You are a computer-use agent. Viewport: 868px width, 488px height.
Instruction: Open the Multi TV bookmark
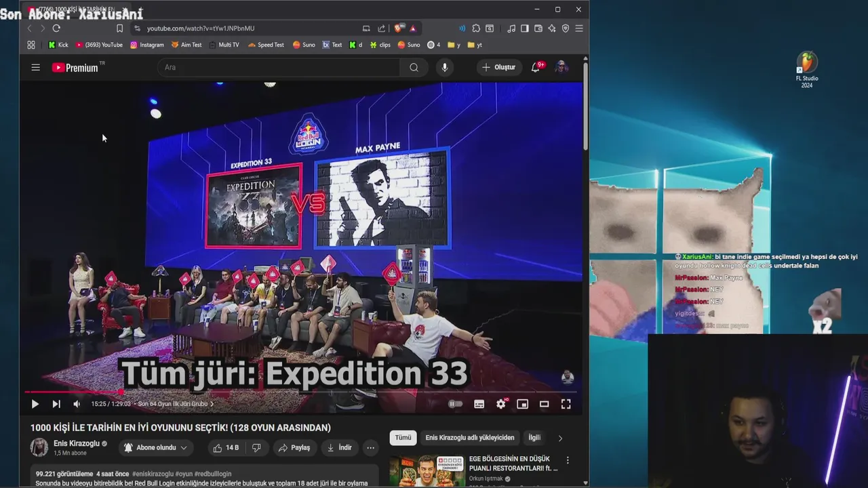pos(224,45)
